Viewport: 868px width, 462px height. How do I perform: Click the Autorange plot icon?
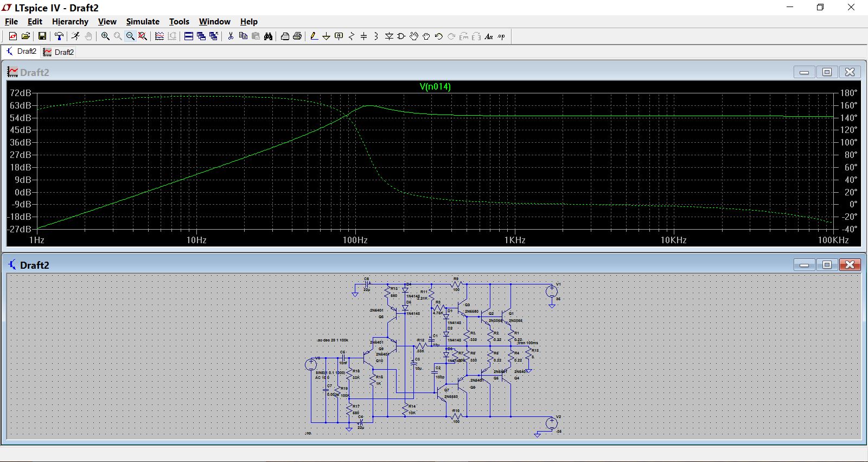159,36
